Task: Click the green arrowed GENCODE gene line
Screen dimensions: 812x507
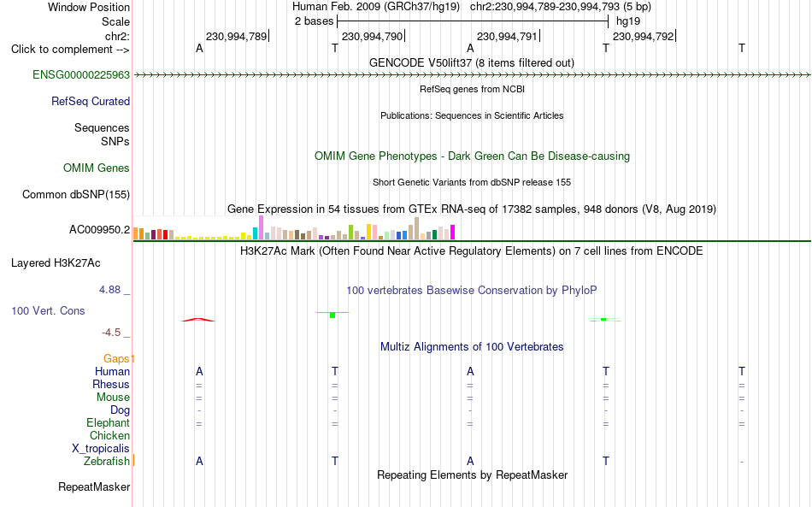Action: (x=472, y=75)
